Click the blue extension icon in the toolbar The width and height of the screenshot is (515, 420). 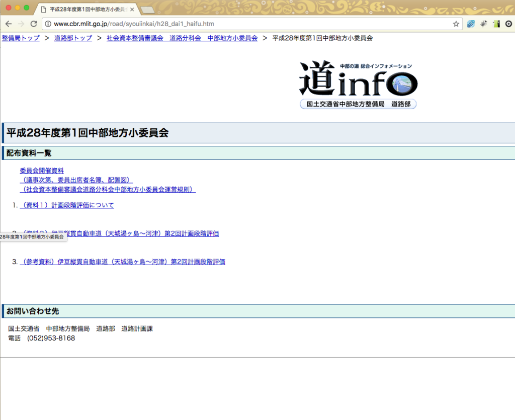(471, 24)
